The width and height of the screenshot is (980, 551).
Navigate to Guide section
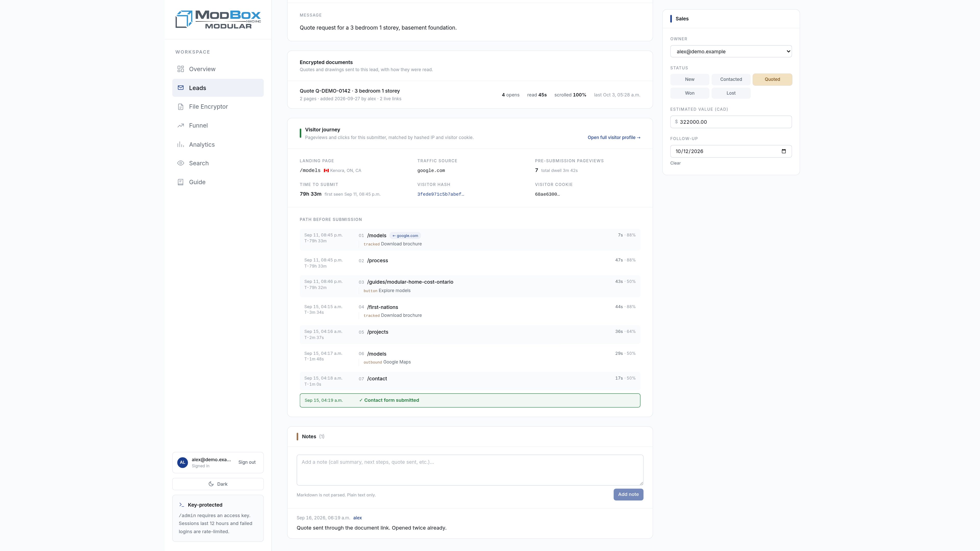[218, 182]
